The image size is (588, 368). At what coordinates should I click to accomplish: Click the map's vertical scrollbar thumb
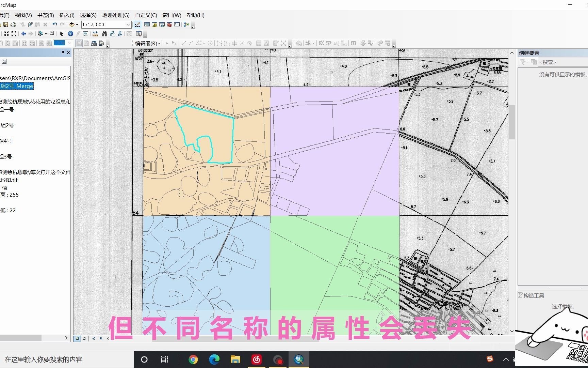coord(512,122)
